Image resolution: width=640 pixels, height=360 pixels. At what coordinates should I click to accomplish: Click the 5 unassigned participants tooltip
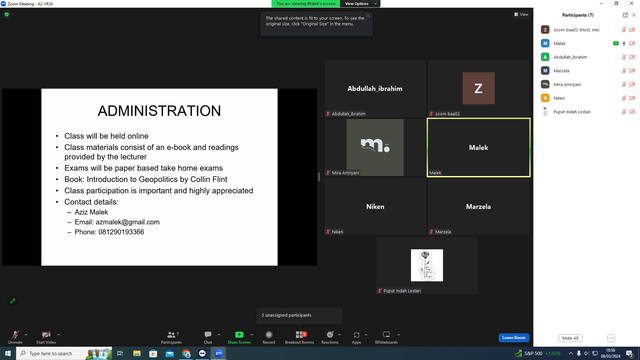click(x=300, y=316)
